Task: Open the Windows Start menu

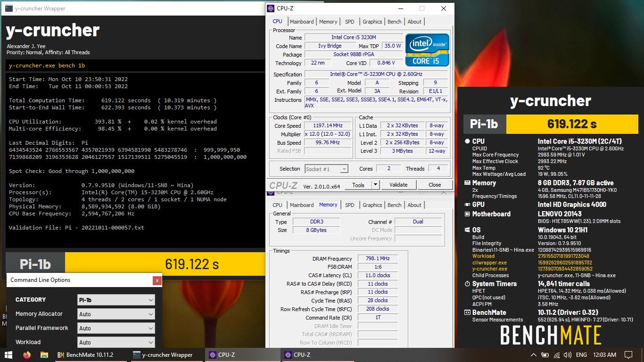Action: [x=8, y=354]
